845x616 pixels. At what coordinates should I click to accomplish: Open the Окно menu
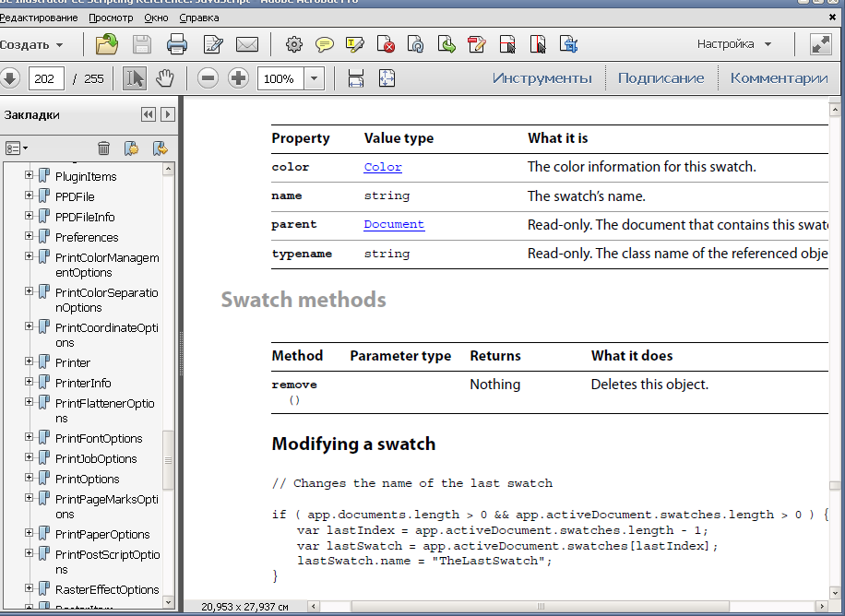tap(154, 18)
